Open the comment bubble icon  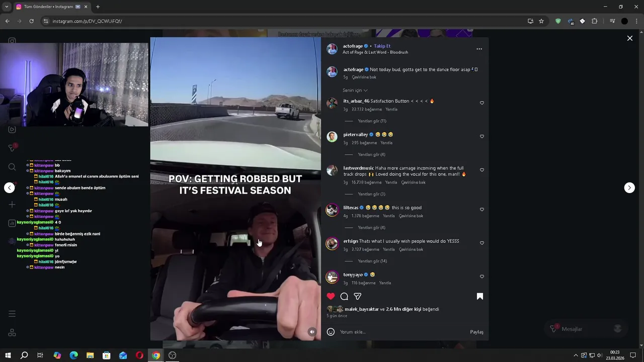click(x=344, y=297)
